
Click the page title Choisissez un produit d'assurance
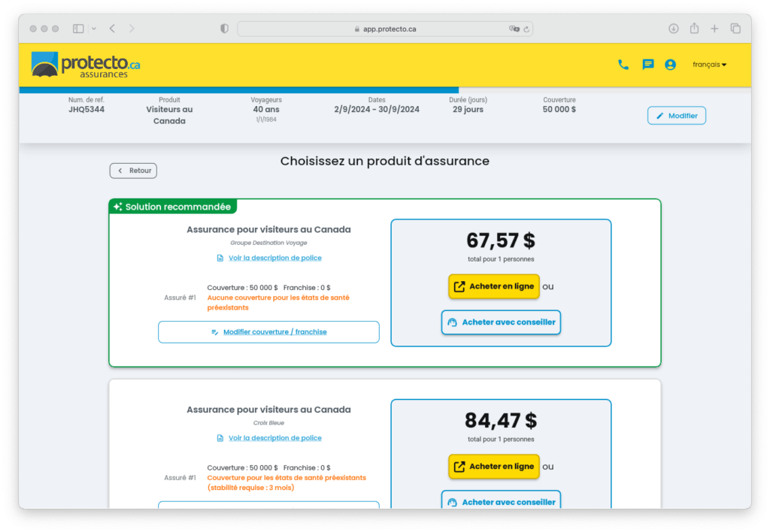(384, 161)
